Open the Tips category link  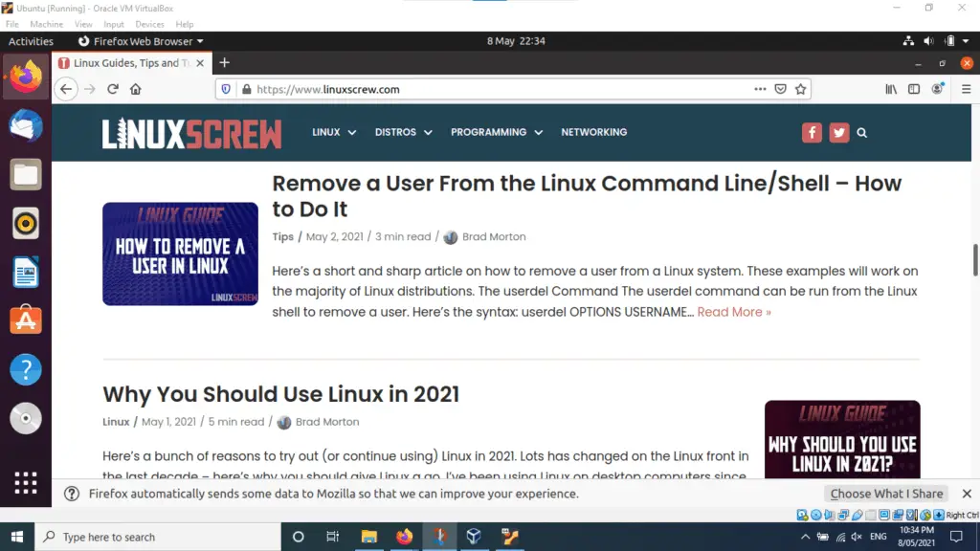tap(282, 237)
